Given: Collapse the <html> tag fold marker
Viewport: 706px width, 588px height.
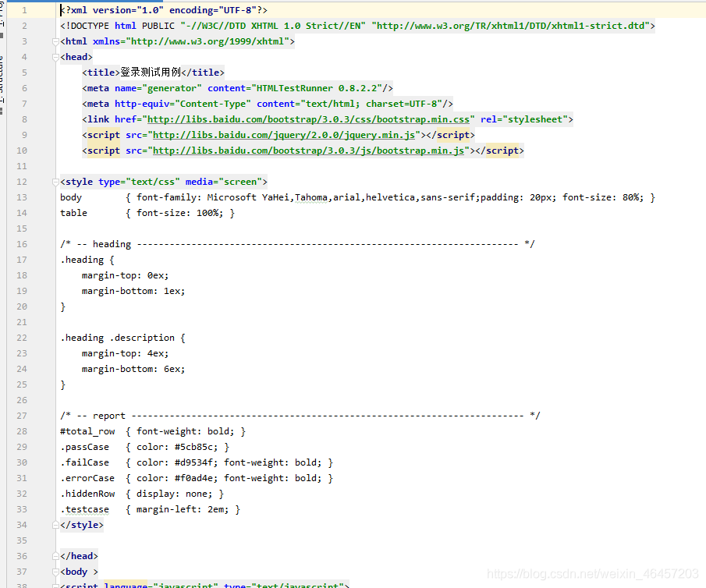Looking at the screenshot, I should click(x=55, y=42).
